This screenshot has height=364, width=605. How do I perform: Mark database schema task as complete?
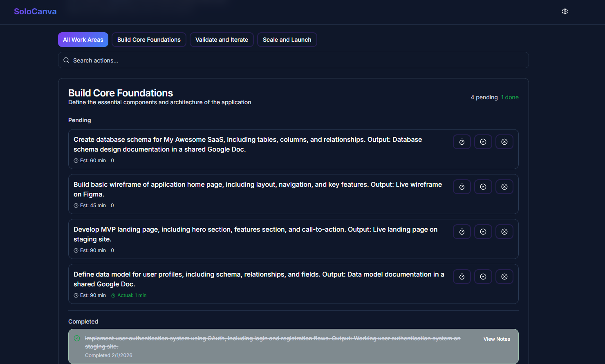(x=483, y=142)
